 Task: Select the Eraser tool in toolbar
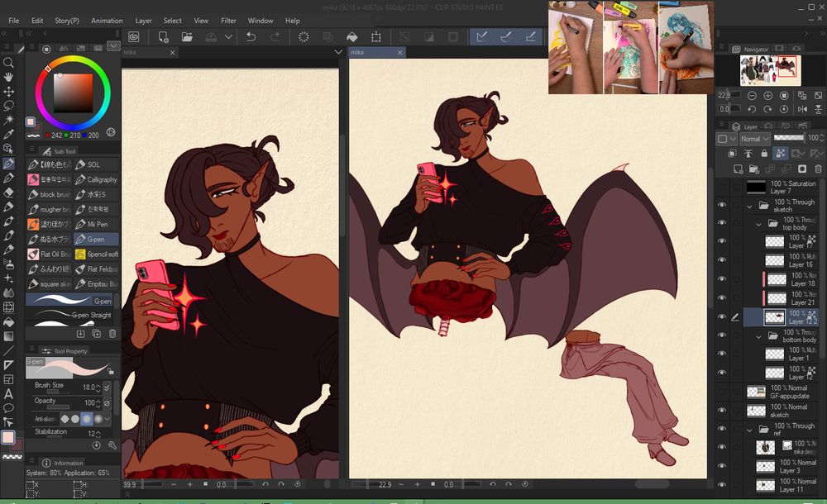pyautogui.click(x=8, y=193)
